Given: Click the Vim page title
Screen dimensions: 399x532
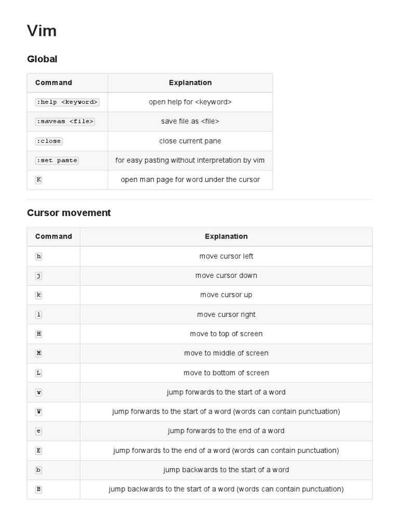Looking at the screenshot, I should coord(42,31).
